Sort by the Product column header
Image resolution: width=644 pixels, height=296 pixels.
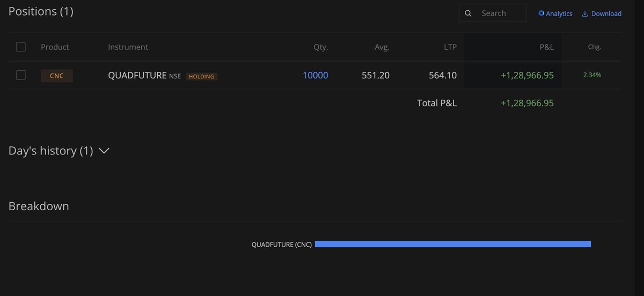pyautogui.click(x=55, y=47)
